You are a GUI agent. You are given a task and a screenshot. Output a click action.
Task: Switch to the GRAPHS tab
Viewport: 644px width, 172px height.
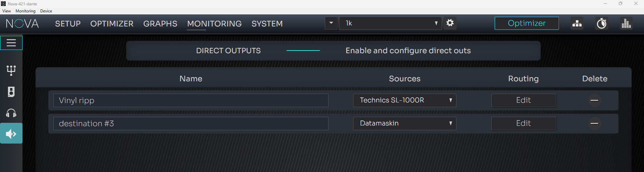coord(160,24)
